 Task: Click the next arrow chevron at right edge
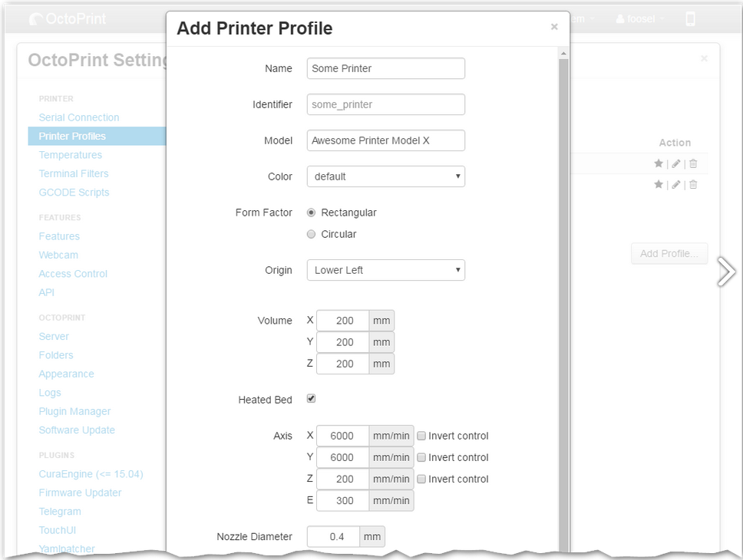[x=725, y=272]
